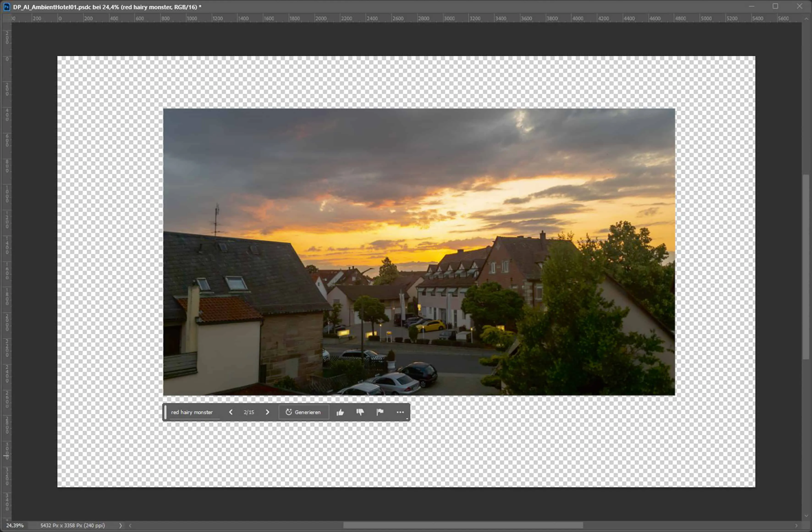Click the Photoshop icon in the title bar
812x532 pixels.
[x=6, y=7]
